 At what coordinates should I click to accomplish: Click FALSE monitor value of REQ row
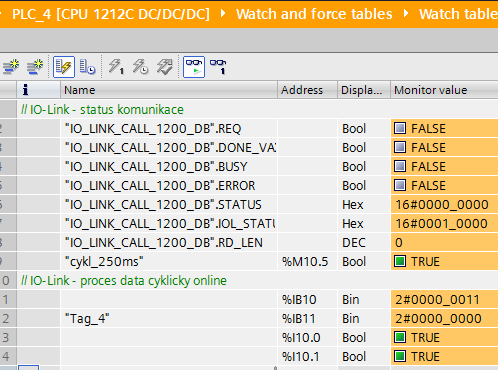444,128
